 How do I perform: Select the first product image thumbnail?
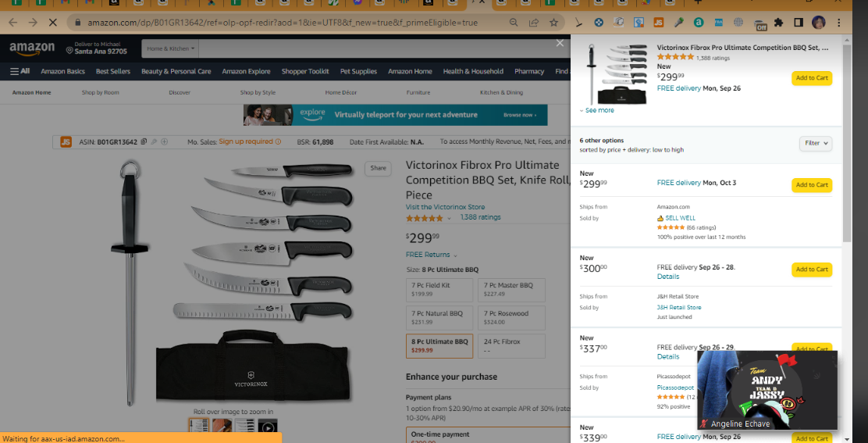click(x=197, y=427)
